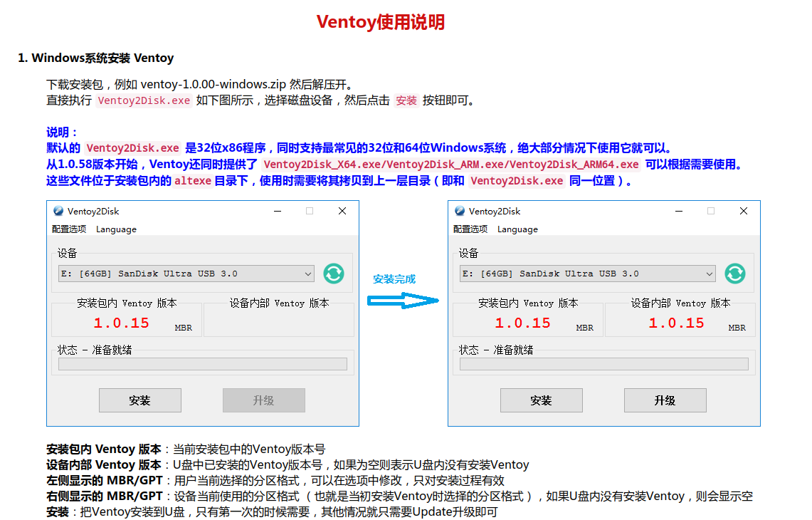The width and height of the screenshot is (812, 520).
Task: Click progress bar in left window
Action: click(x=203, y=364)
